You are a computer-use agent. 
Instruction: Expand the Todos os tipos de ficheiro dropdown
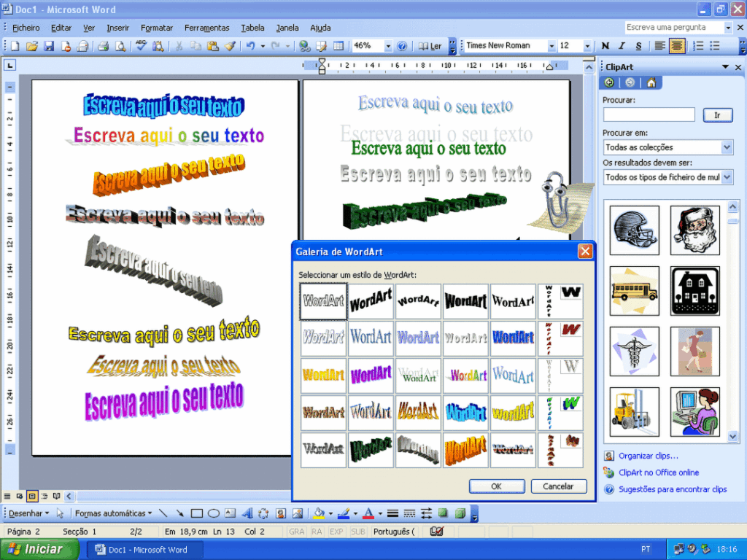click(x=727, y=177)
